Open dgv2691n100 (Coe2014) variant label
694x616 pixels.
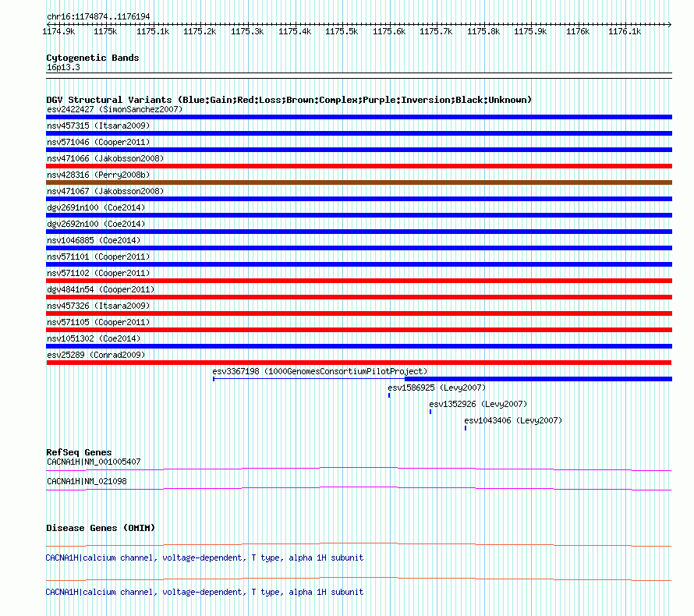coord(96,207)
